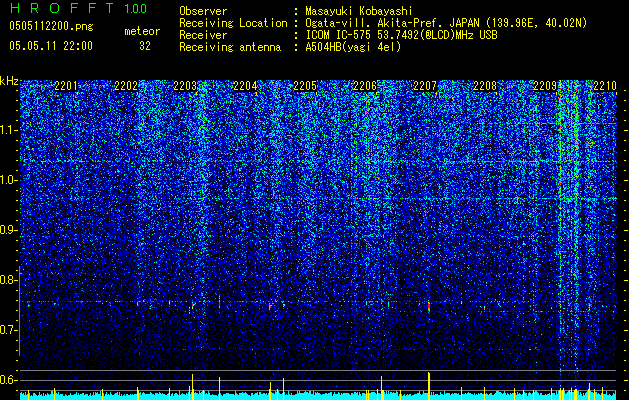Click the 0.8 kHz axis label
Screen dimensions: 629x400
(9, 280)
